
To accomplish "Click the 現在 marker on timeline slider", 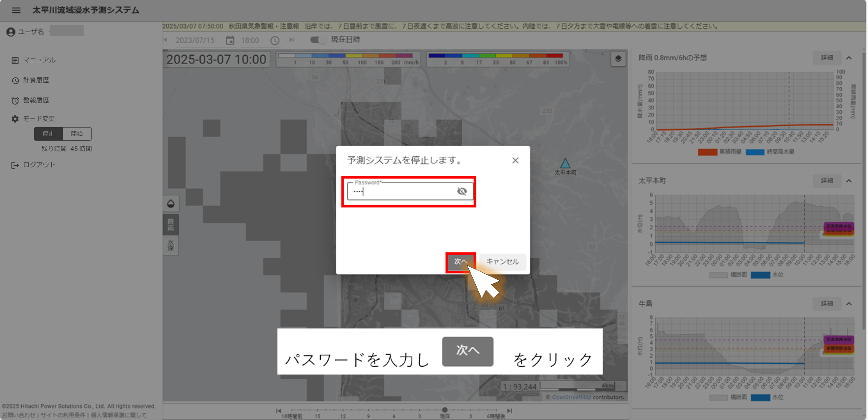I will pos(444,410).
